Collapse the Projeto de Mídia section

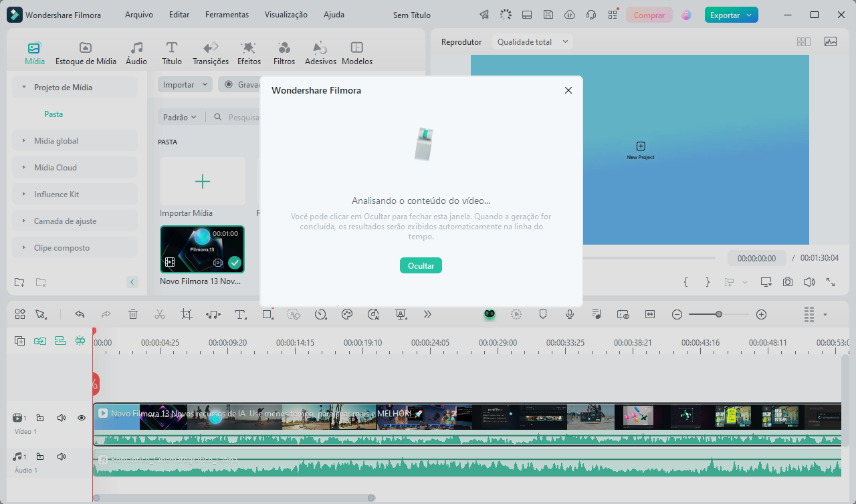pos(75,87)
